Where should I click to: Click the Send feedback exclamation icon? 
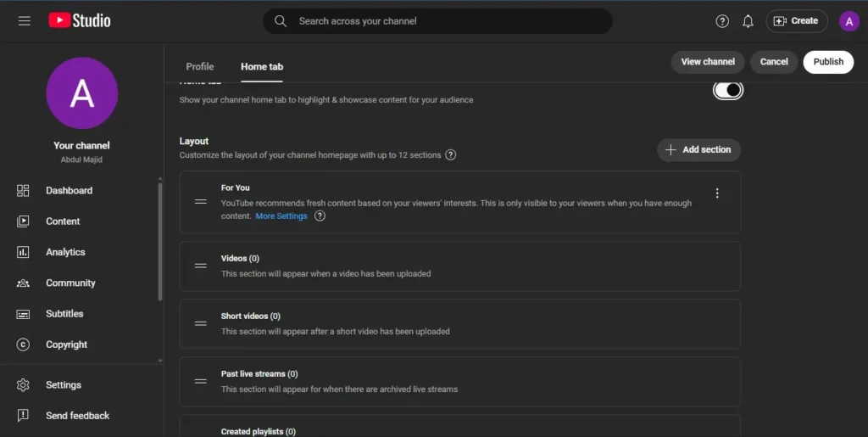[23, 416]
